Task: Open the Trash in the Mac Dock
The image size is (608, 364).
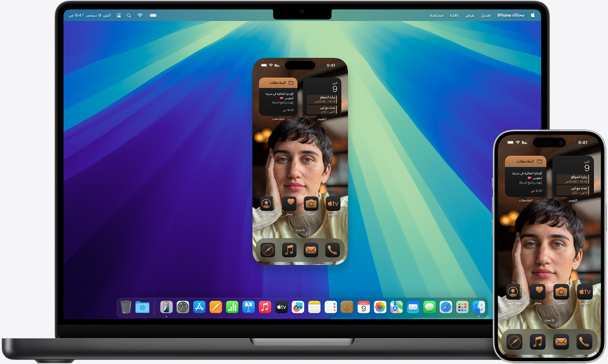Action: pos(126,307)
